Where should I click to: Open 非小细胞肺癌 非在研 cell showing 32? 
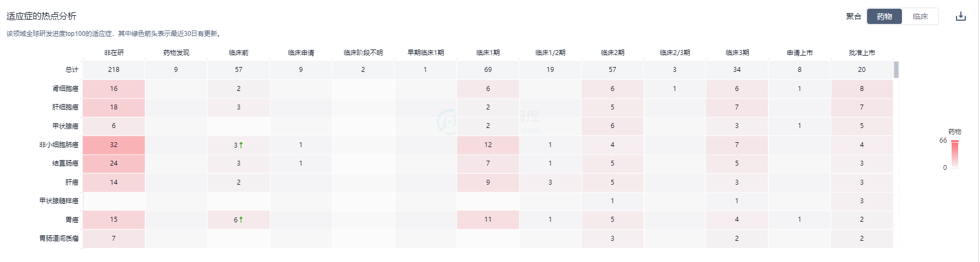(x=114, y=145)
